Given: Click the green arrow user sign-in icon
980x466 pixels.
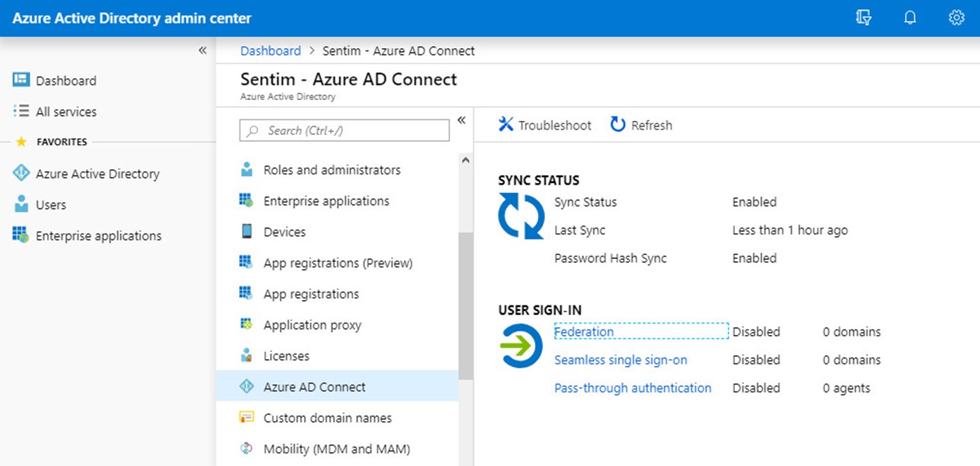Looking at the screenshot, I should coord(521,346).
